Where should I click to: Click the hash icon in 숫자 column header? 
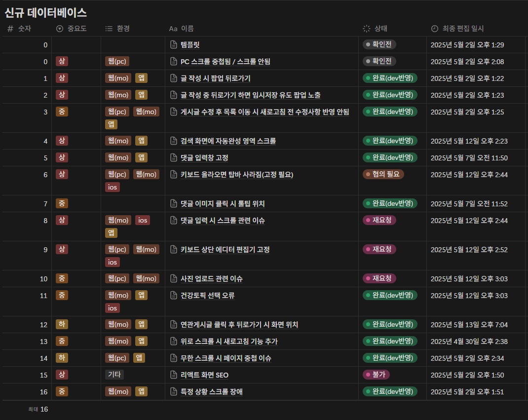pos(10,29)
